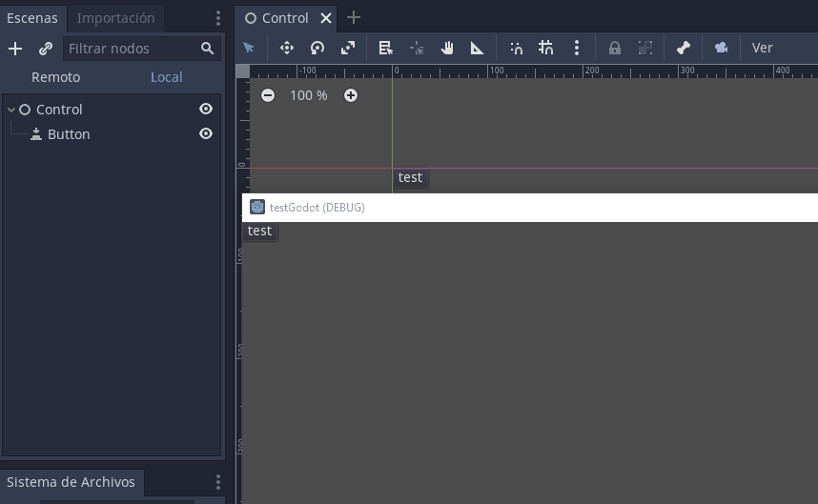
Task: Open skeleton bone options
Action: [x=684, y=48]
